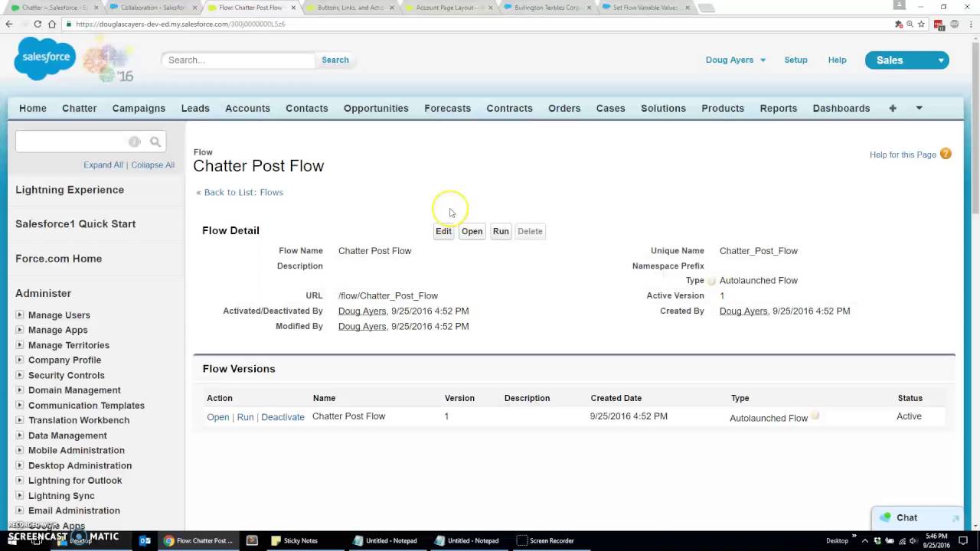Open the Dashboards tab
The width and height of the screenshot is (980, 551).
coord(841,108)
